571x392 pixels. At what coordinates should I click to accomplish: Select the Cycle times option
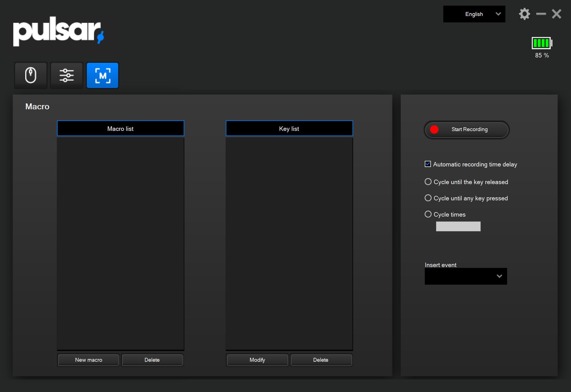click(x=428, y=214)
